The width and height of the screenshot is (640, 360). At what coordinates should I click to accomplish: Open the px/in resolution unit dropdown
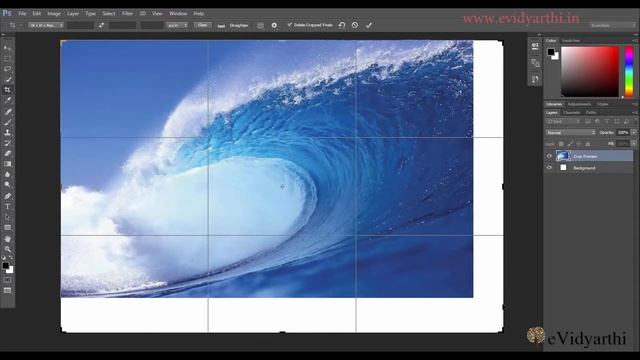click(178, 25)
